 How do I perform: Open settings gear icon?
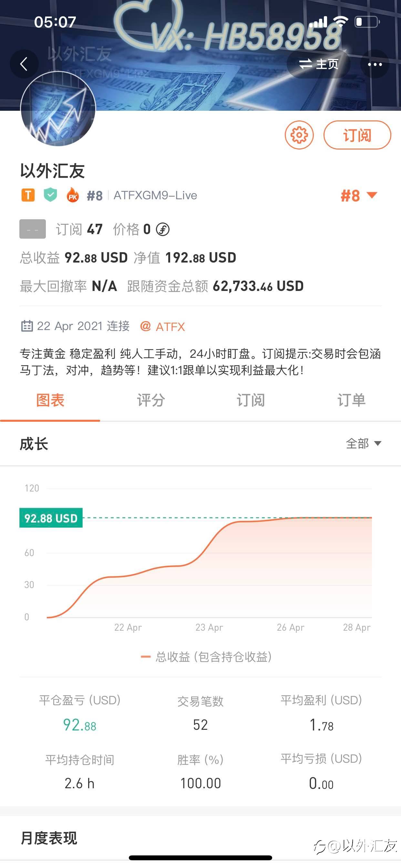tap(299, 135)
